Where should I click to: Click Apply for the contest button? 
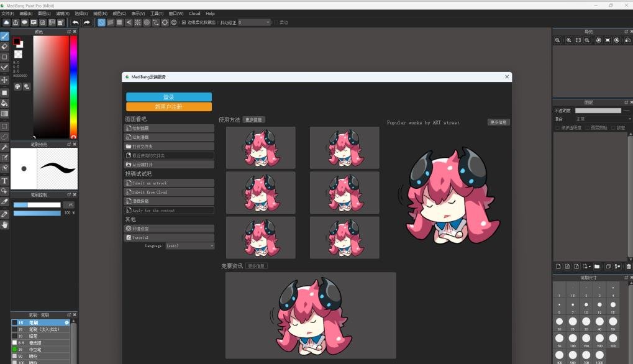pyautogui.click(x=169, y=210)
